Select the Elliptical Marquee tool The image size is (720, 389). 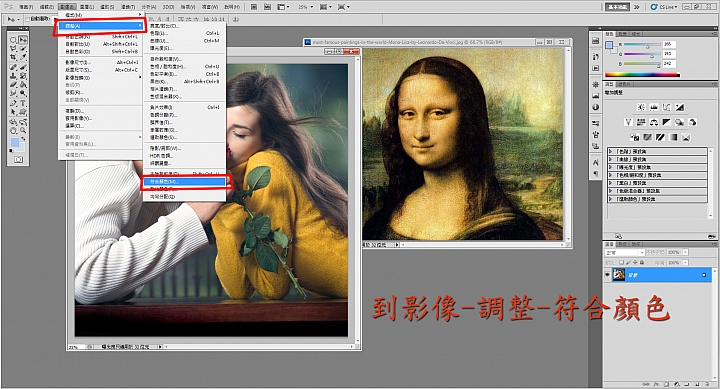[x=12, y=39]
